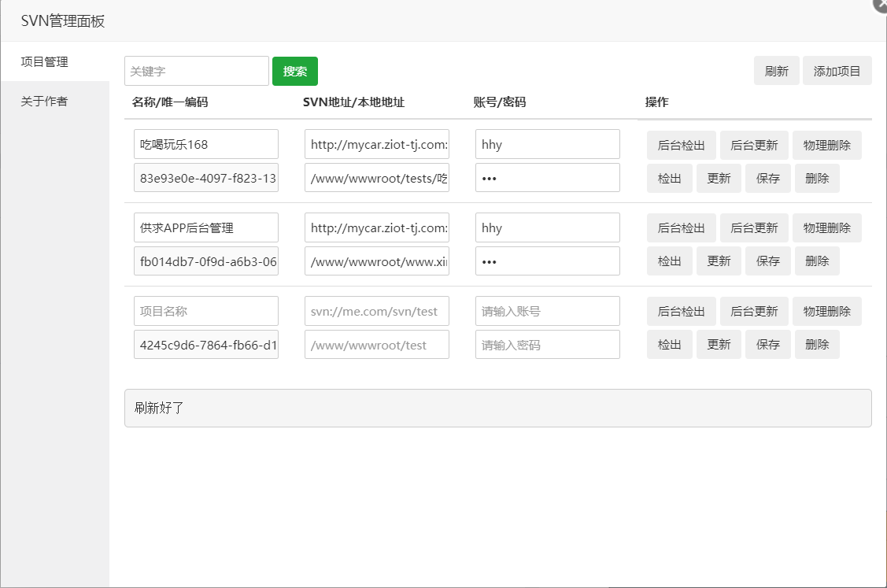The image size is (887, 588).
Task: Click 更新 in the 供求APP后台管理 row
Action: (719, 261)
